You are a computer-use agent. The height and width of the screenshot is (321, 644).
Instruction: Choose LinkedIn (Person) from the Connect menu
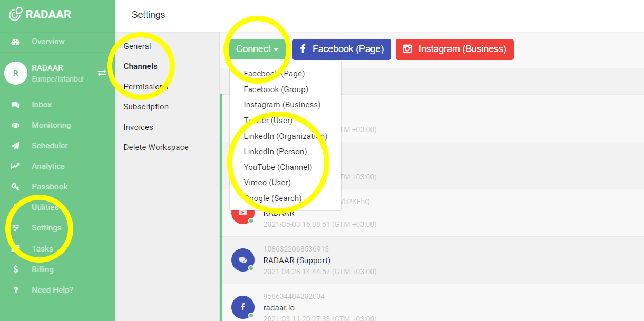click(275, 152)
